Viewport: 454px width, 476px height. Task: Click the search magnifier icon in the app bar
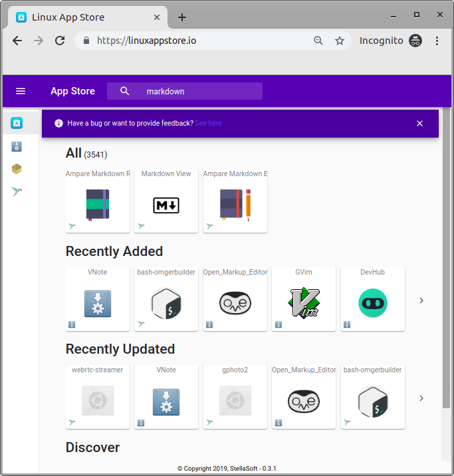124,91
